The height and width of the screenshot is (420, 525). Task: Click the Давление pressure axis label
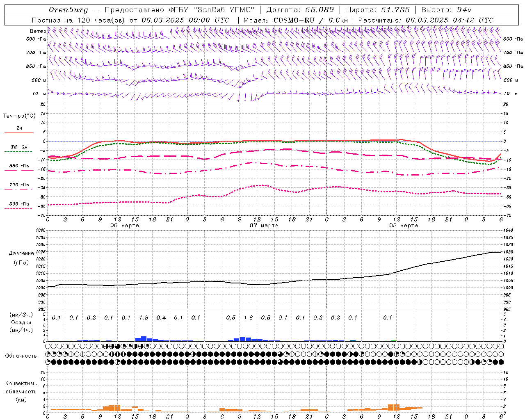coord(21,253)
